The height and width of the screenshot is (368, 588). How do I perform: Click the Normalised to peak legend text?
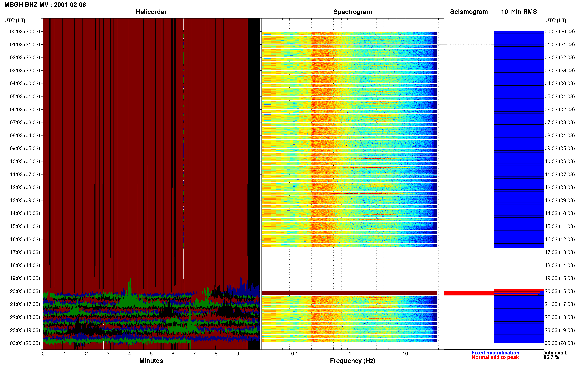495,357
